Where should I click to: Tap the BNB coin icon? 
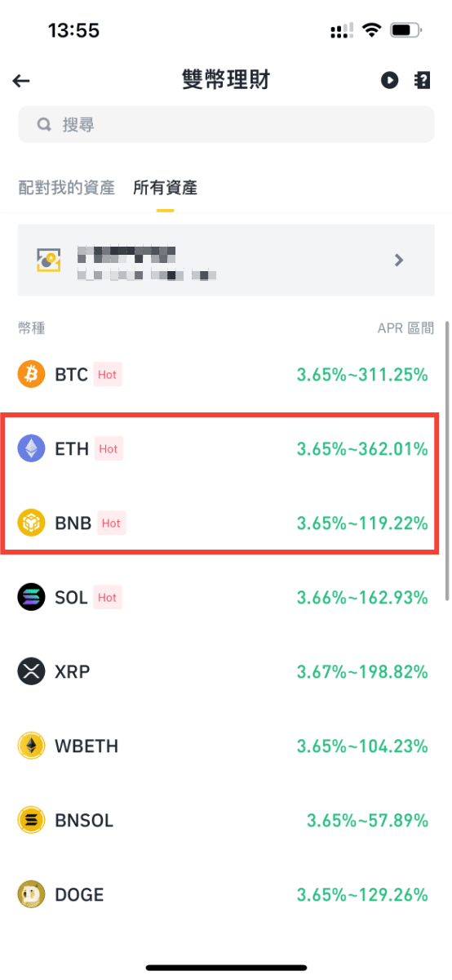[x=32, y=523]
